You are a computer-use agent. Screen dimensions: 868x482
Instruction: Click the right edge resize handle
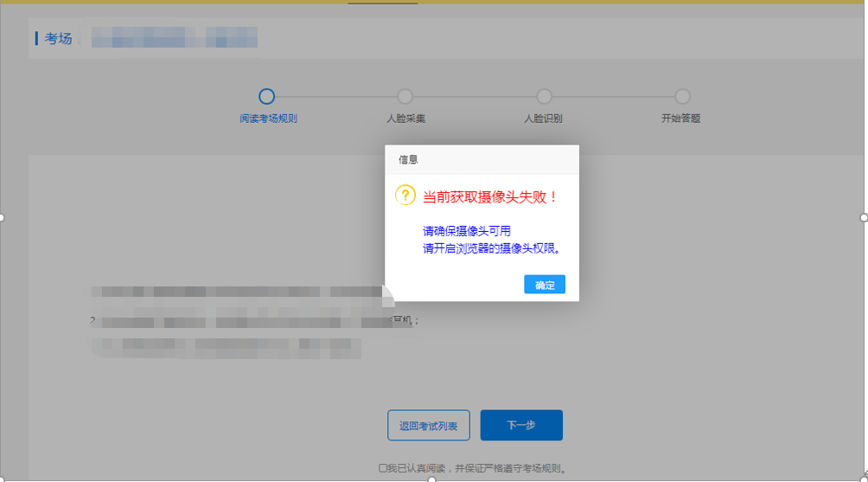[x=864, y=217]
